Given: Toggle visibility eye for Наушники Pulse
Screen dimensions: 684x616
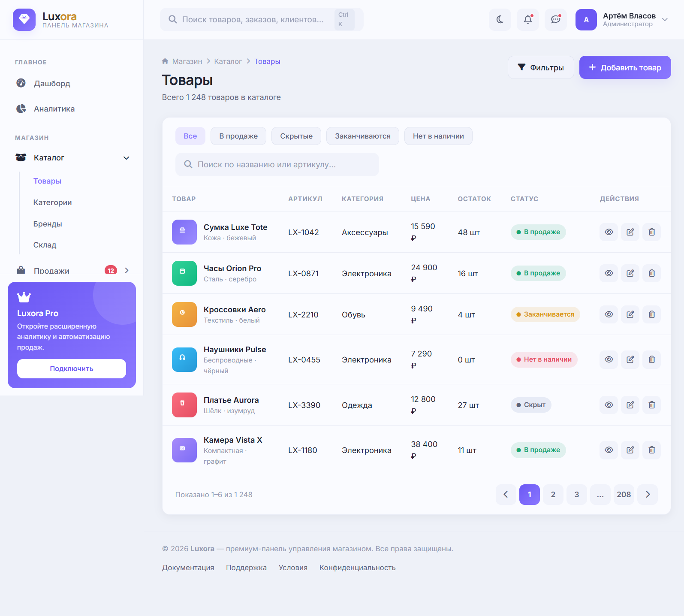Looking at the screenshot, I should [x=609, y=359].
